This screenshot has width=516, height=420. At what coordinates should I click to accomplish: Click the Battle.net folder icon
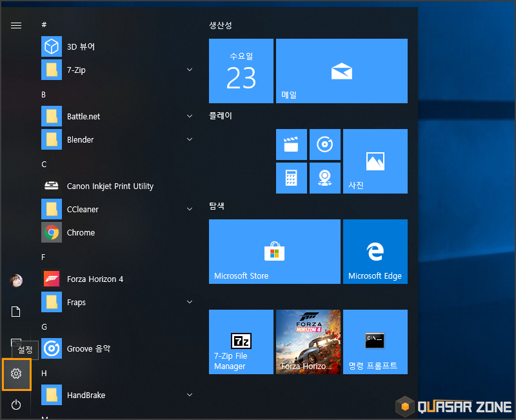[x=52, y=116]
